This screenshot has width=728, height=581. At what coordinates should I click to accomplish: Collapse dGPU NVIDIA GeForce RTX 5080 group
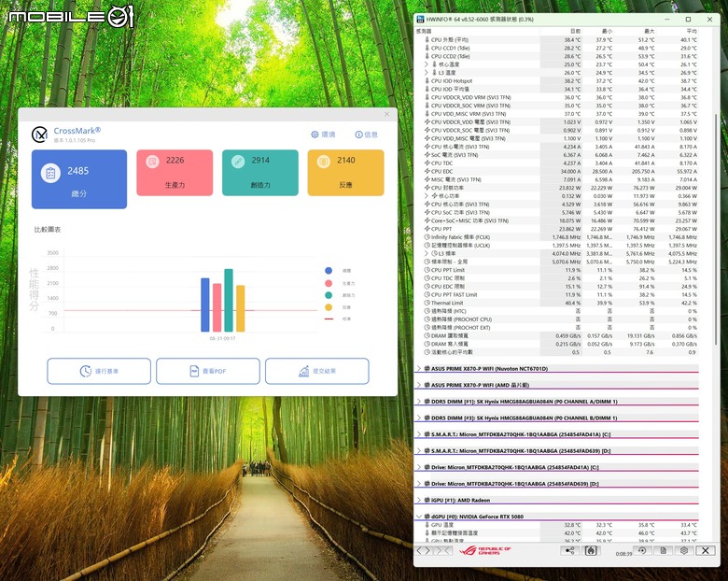419,517
